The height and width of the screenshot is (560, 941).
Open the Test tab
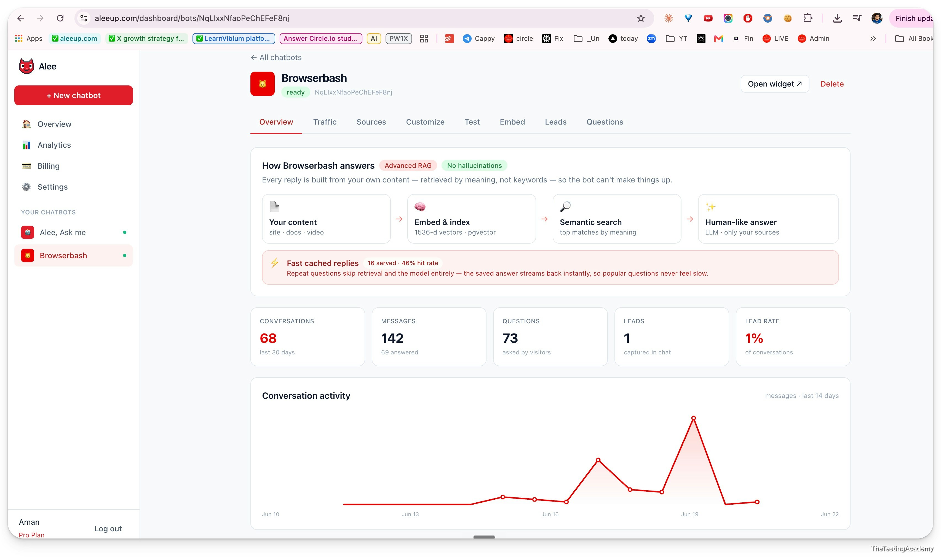coord(472,122)
